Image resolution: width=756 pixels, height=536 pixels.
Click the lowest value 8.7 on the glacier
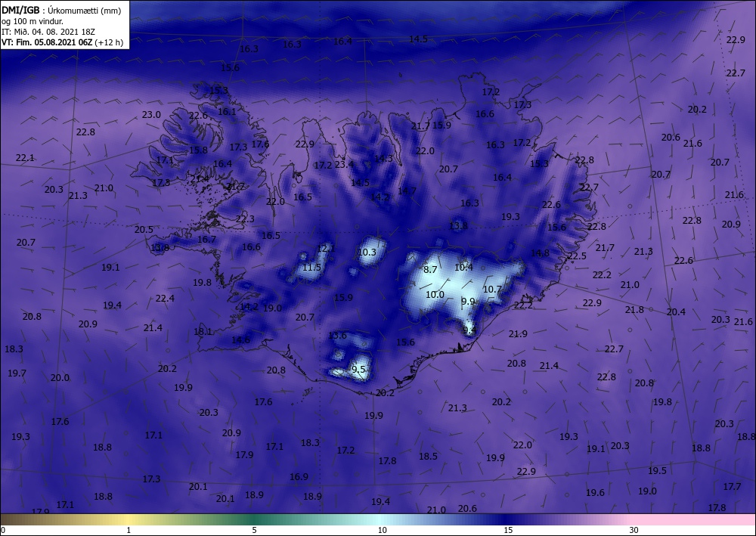click(430, 269)
